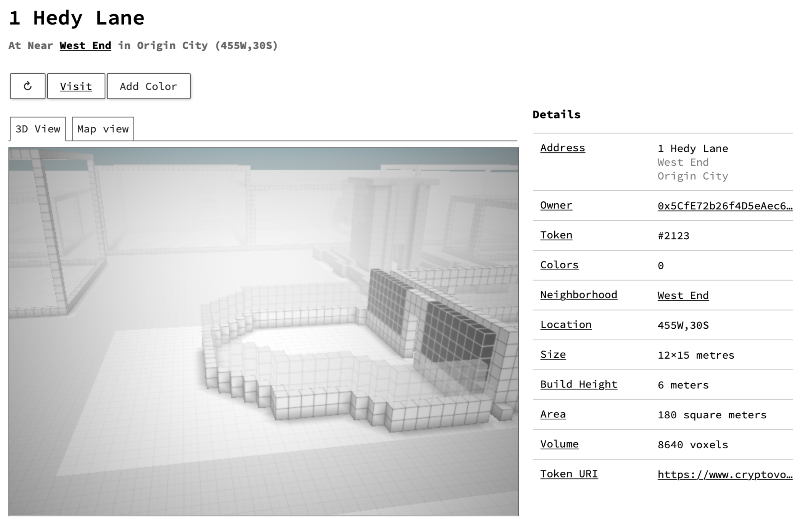
Task: Click the Neighborhood detail label
Action: tap(578, 295)
